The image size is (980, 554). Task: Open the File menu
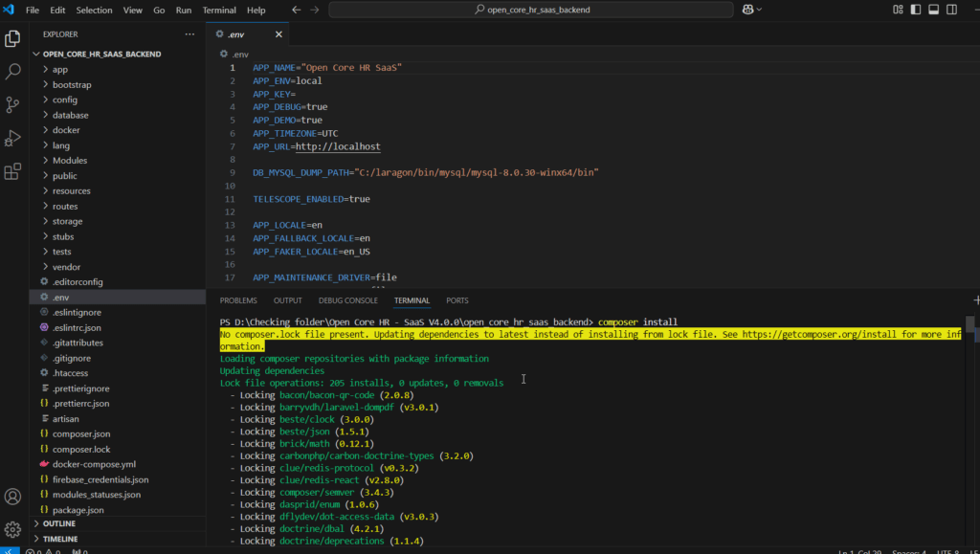point(33,10)
